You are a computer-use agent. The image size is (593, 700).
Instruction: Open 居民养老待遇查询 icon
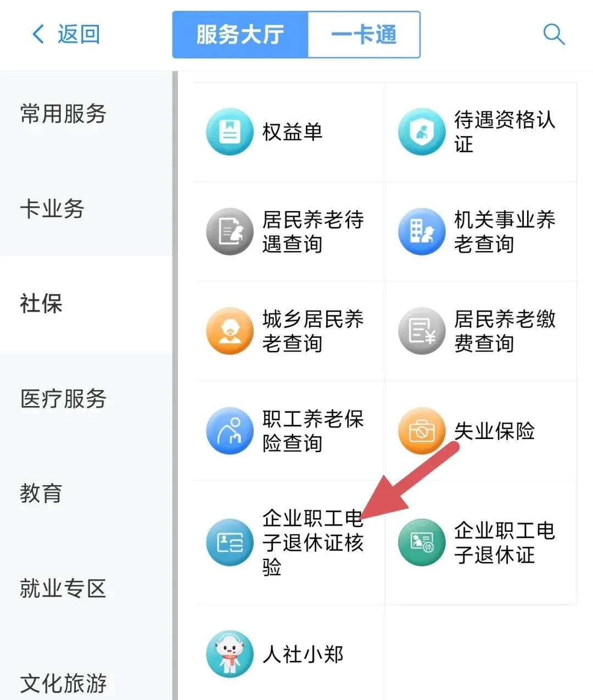tap(230, 231)
